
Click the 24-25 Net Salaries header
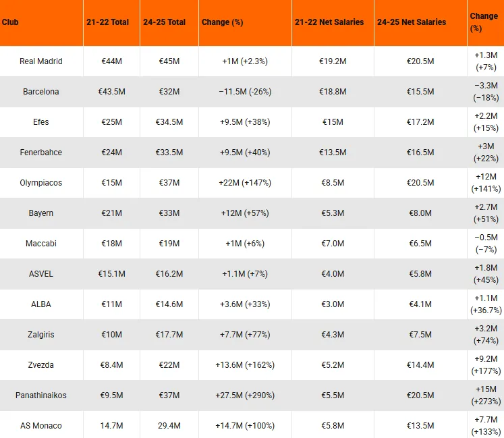[412, 22]
